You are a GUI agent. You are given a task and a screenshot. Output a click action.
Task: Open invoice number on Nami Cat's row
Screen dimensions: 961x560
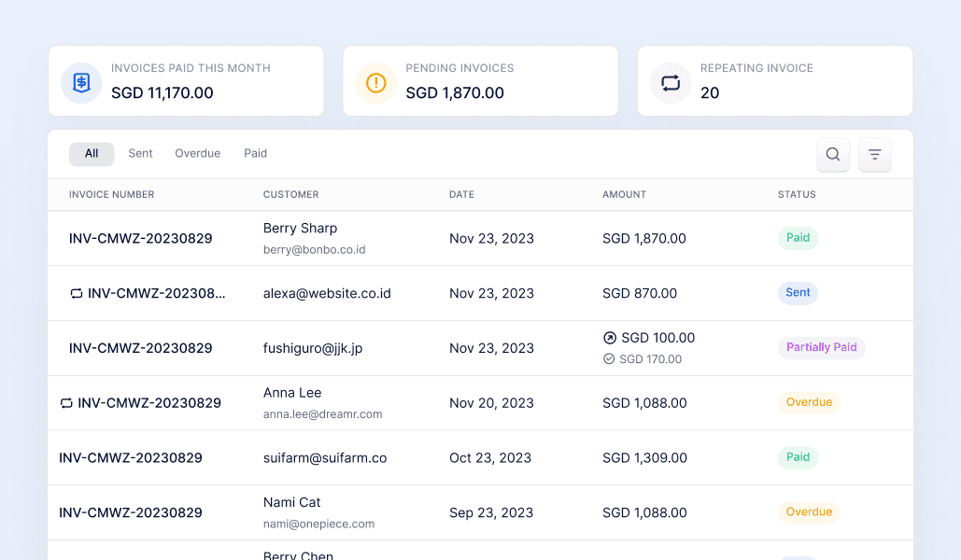click(x=131, y=512)
